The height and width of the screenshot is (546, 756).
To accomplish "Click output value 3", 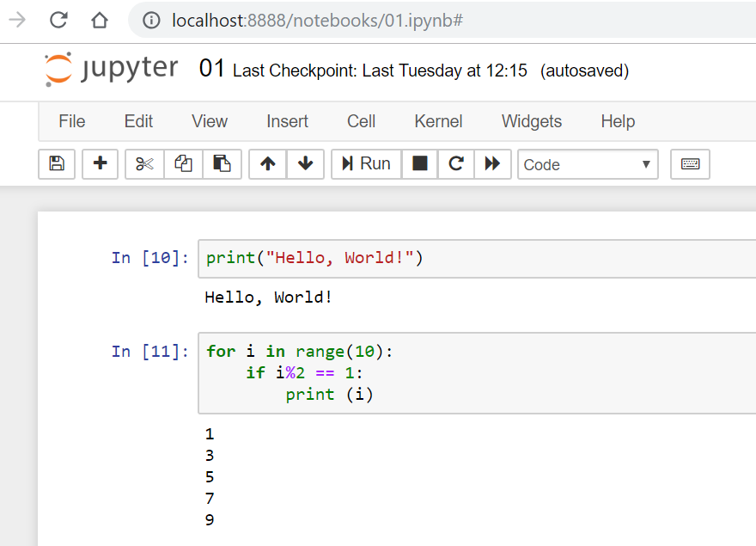I will 210,455.
